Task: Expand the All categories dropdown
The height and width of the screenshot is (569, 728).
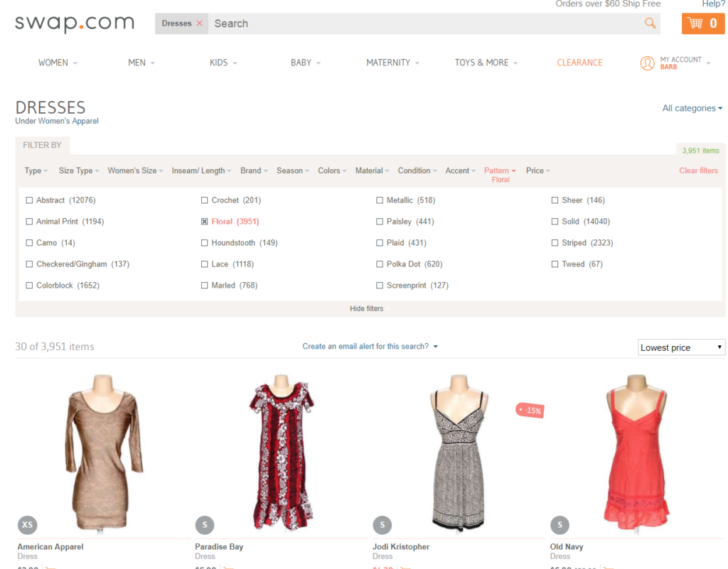Action: click(692, 108)
